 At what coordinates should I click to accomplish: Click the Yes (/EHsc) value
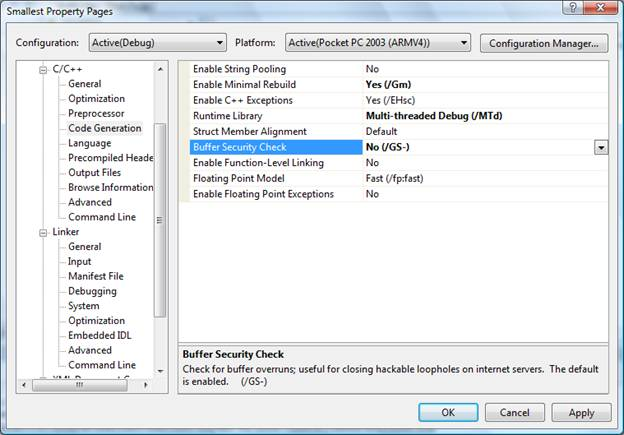tap(390, 100)
